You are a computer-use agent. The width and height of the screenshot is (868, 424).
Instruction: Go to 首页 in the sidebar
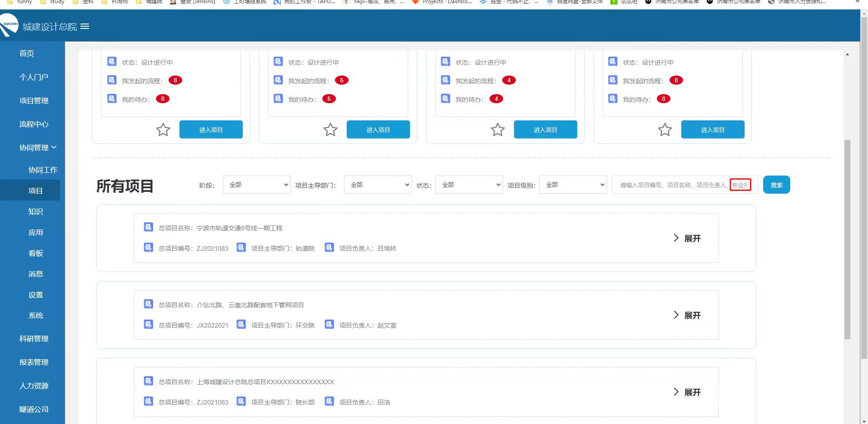(27, 53)
